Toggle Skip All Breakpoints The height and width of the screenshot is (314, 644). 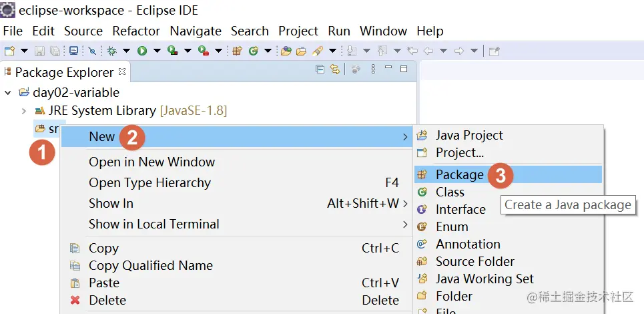pyautogui.click(x=92, y=51)
